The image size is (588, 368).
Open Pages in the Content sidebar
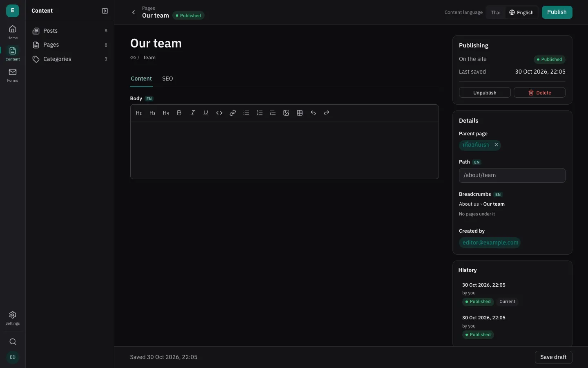(x=70, y=45)
